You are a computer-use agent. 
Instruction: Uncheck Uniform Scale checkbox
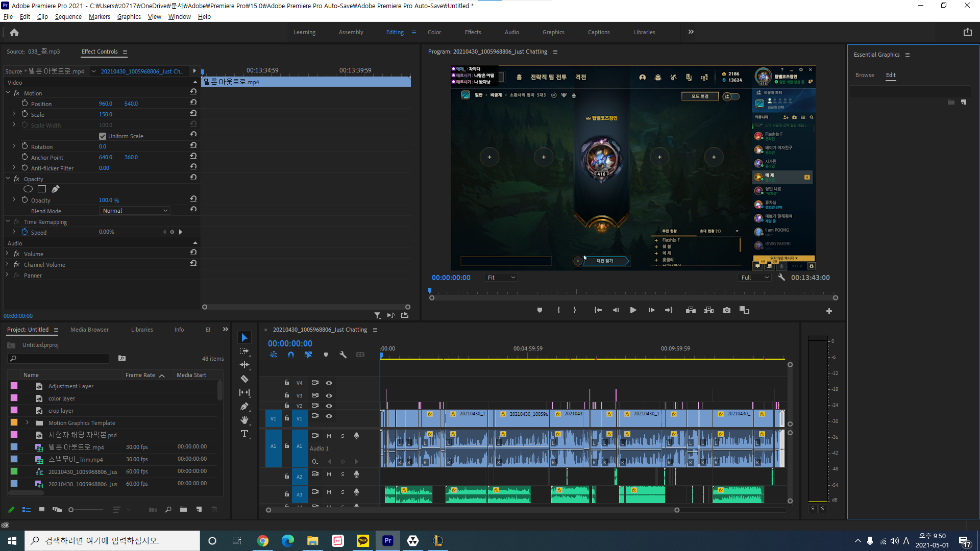coord(103,136)
